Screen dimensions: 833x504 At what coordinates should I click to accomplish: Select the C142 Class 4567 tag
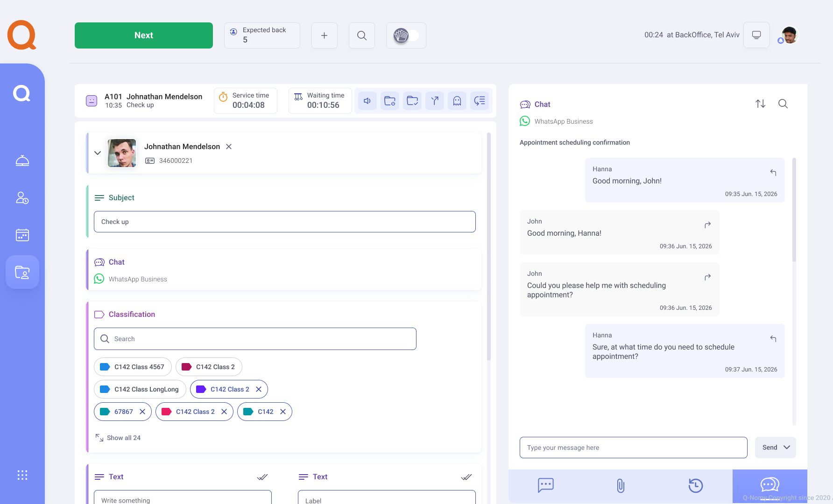coord(133,367)
